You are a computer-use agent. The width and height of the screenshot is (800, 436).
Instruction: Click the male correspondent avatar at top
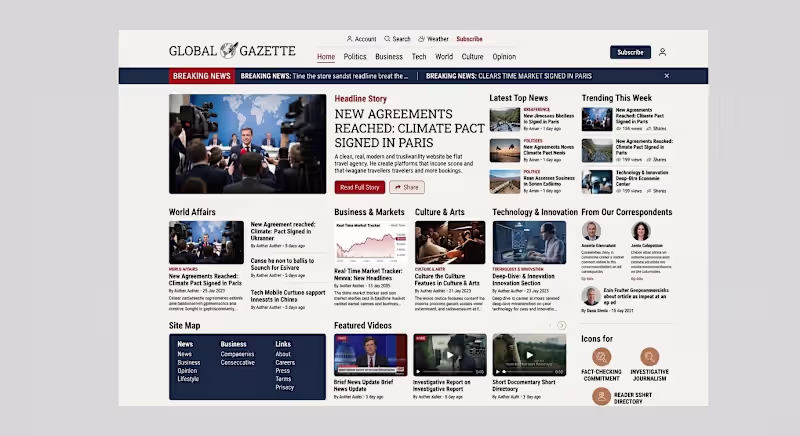591,231
